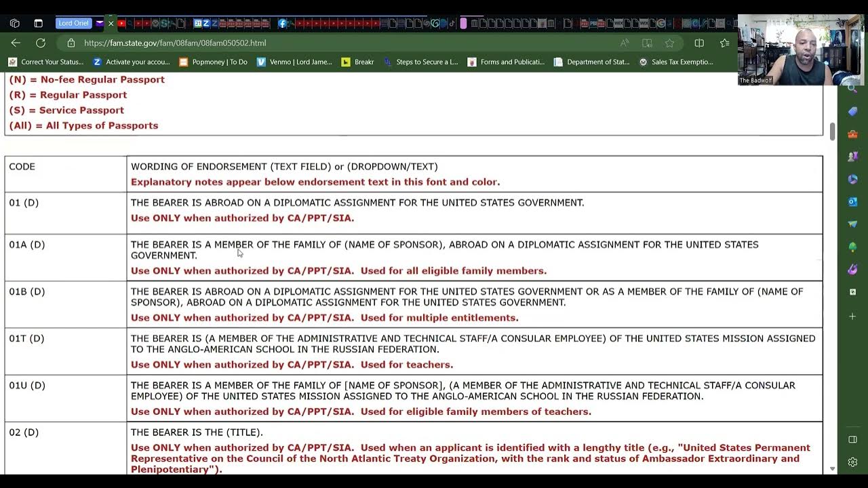The height and width of the screenshot is (488, 868).
Task: Open the Tools briefcase icon in sidebar
Action: tap(852, 134)
